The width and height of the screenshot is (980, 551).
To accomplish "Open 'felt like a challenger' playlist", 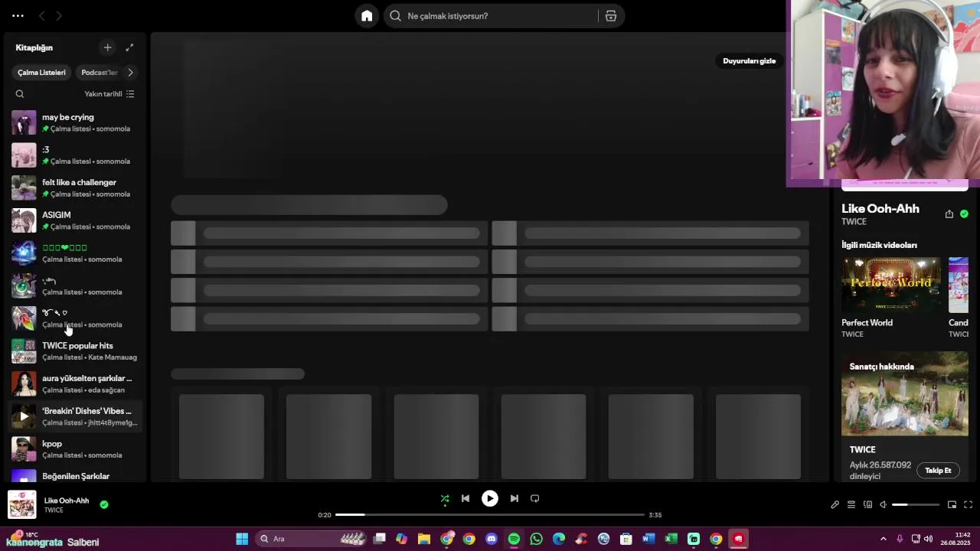I will pyautogui.click(x=75, y=188).
